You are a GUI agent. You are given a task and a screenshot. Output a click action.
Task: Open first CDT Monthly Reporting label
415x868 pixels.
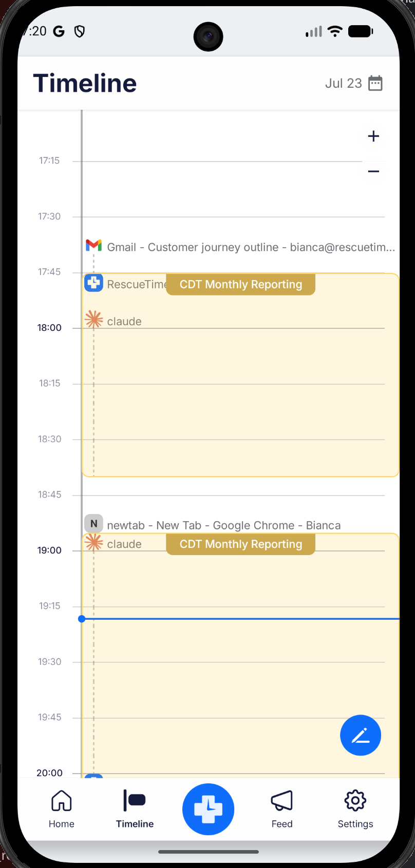pos(241,285)
